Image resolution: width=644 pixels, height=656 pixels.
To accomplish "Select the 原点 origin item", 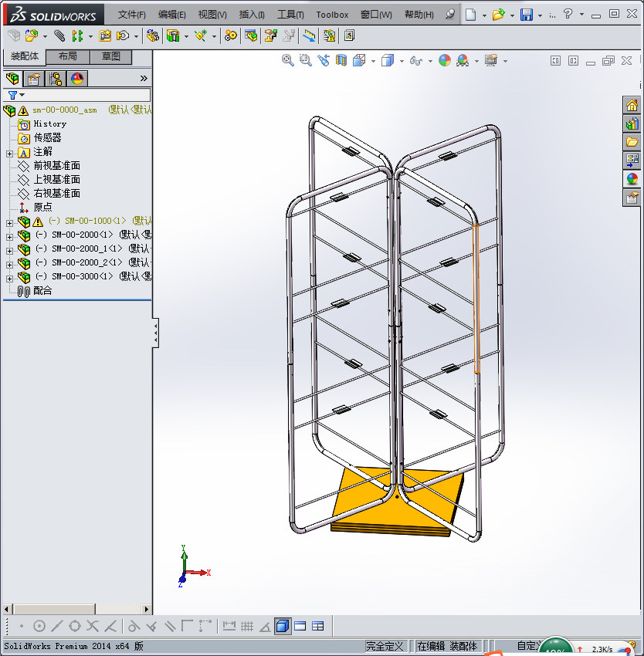I will 36,207.
